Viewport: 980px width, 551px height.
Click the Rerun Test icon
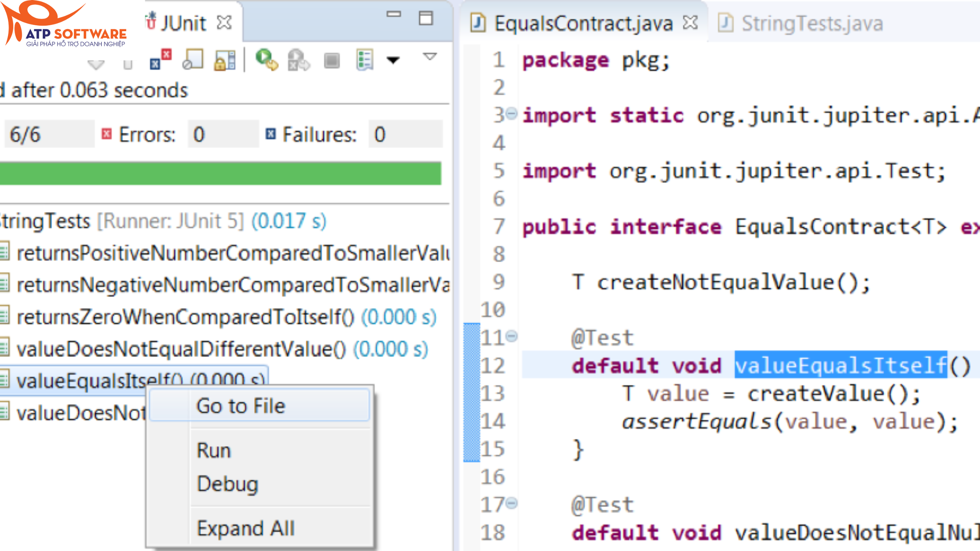click(x=267, y=60)
